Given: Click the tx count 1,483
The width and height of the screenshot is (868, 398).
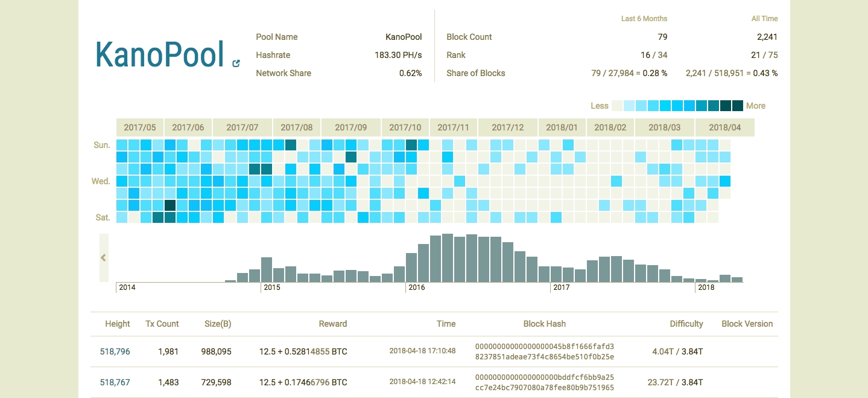Looking at the screenshot, I should point(168,382).
